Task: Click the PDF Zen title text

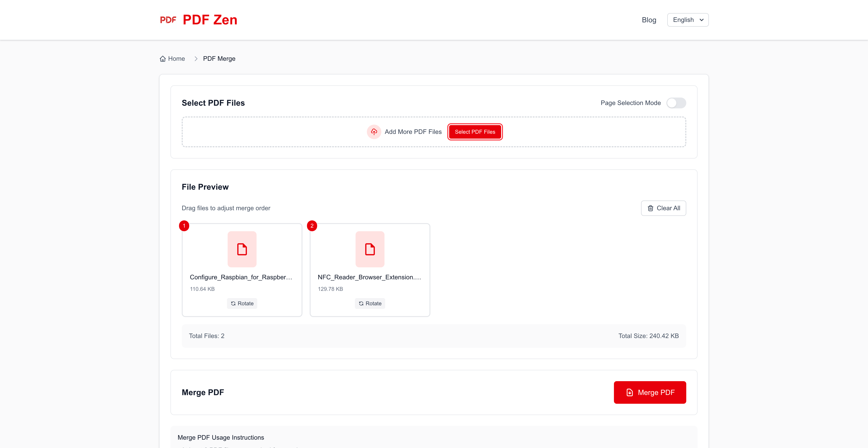Action: [x=210, y=20]
